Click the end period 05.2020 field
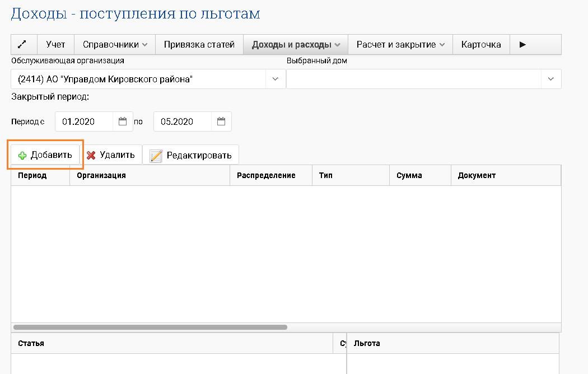Screen dimensions: 588x374 point(182,121)
